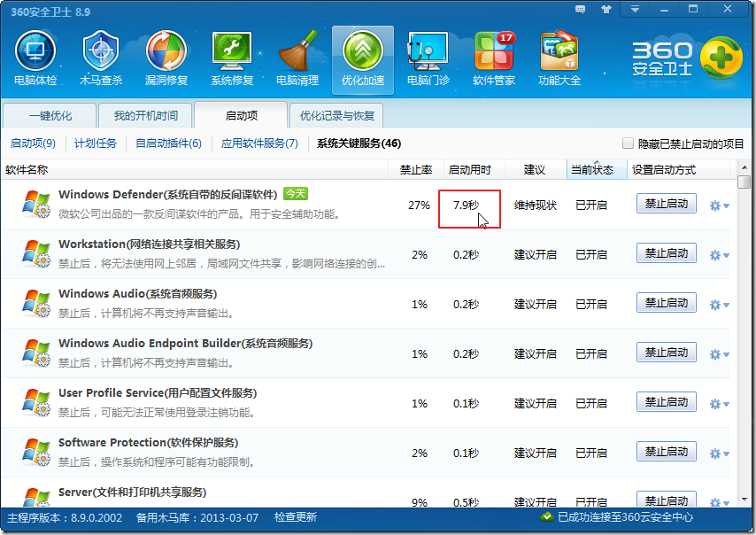Sort by 软件名称 column header

(194, 170)
